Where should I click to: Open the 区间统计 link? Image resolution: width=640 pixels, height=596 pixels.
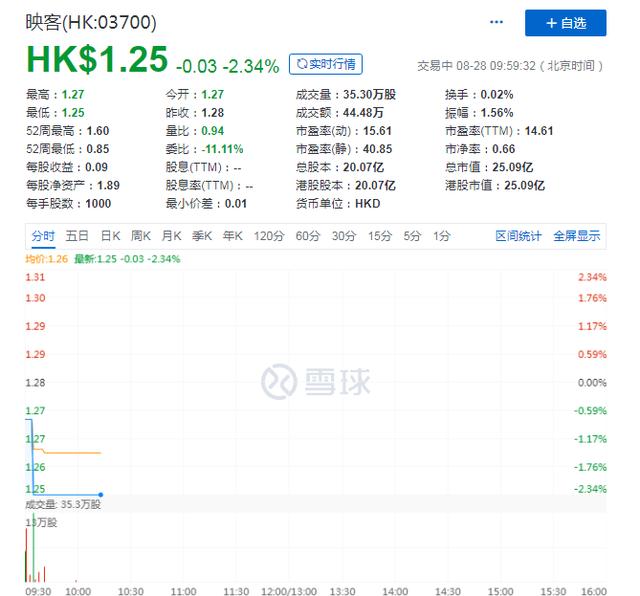coord(518,236)
